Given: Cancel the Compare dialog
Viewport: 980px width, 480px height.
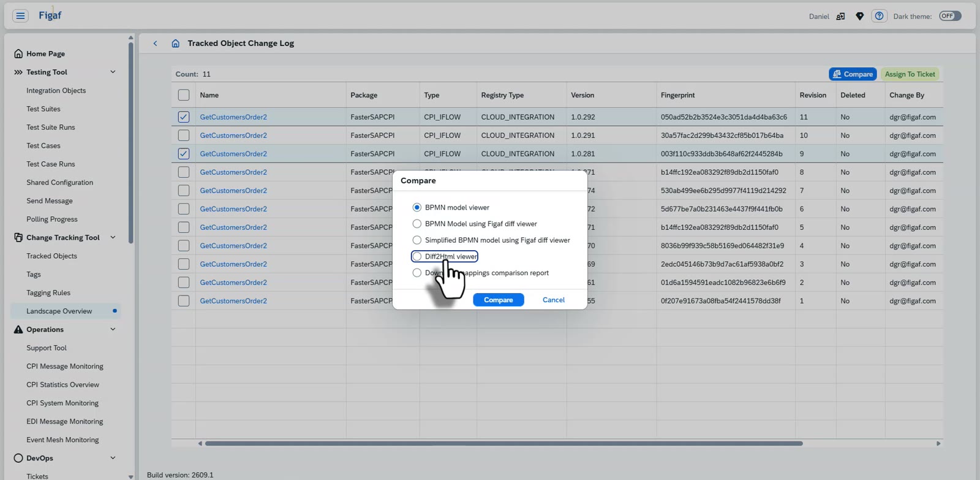Looking at the screenshot, I should [554, 300].
